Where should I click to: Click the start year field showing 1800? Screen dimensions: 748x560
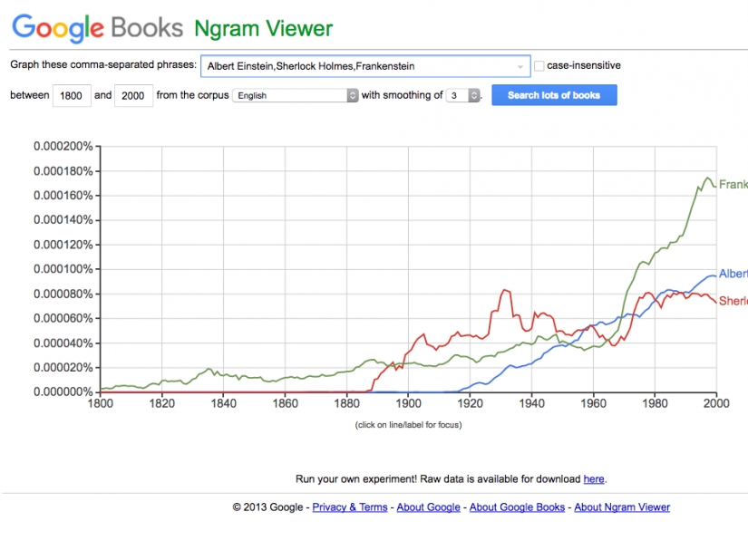click(73, 96)
